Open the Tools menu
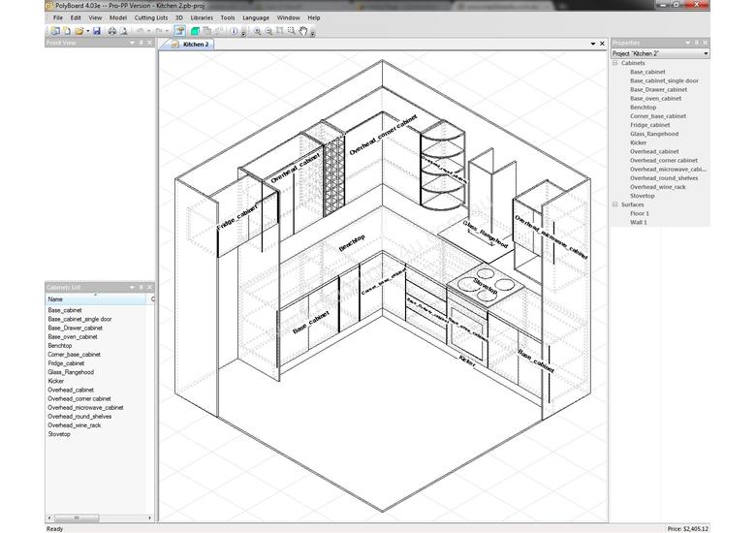The width and height of the screenshot is (756, 533). click(228, 17)
